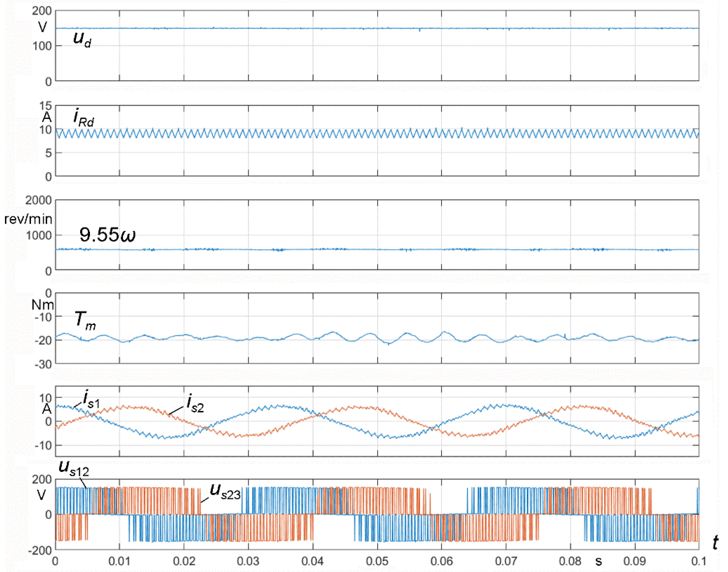This screenshot has width=728, height=572.
Task: Click the 2000 speed axis tick label
Action: coord(39,200)
